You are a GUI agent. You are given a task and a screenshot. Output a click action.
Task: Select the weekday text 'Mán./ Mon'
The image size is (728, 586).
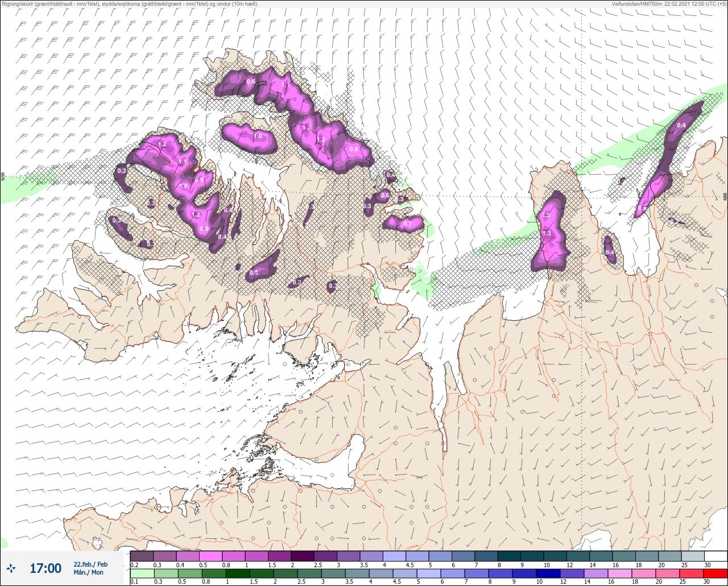(x=89, y=572)
